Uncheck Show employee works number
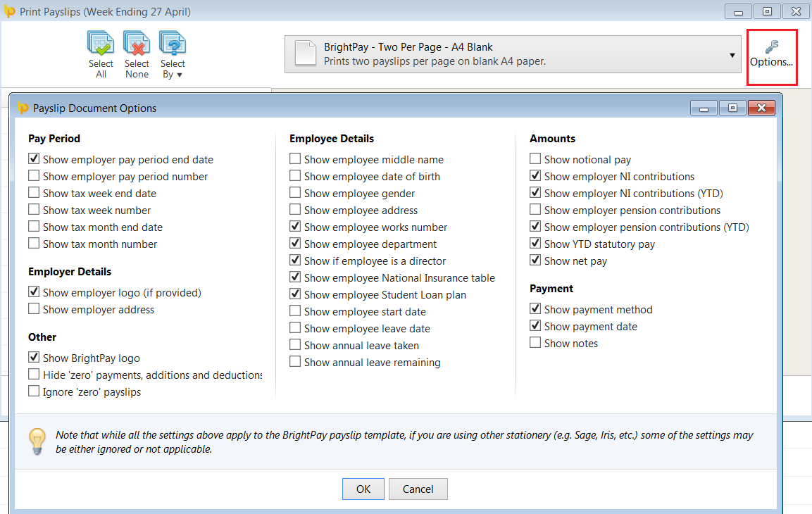This screenshot has height=514, width=812. 295,227
